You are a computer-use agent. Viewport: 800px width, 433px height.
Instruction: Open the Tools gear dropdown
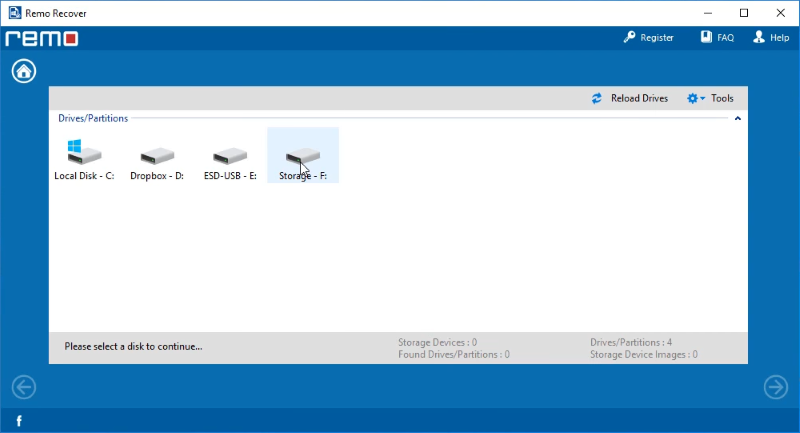coord(696,98)
